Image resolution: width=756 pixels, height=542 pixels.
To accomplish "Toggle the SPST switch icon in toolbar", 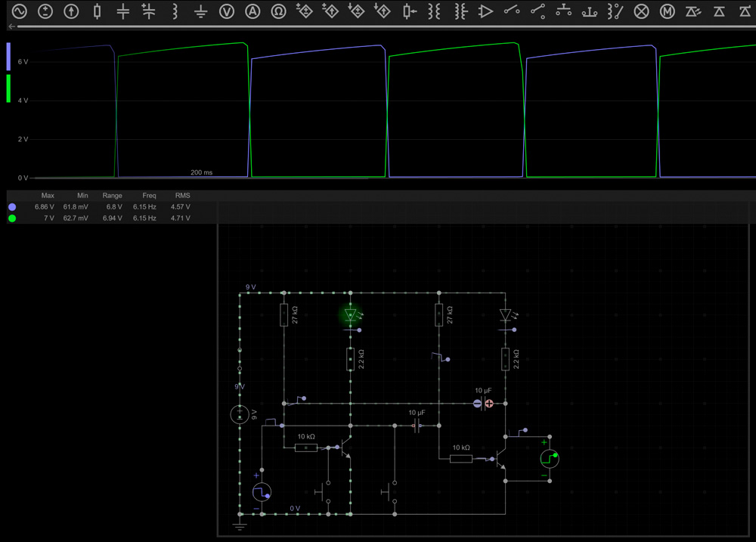I will (x=512, y=11).
